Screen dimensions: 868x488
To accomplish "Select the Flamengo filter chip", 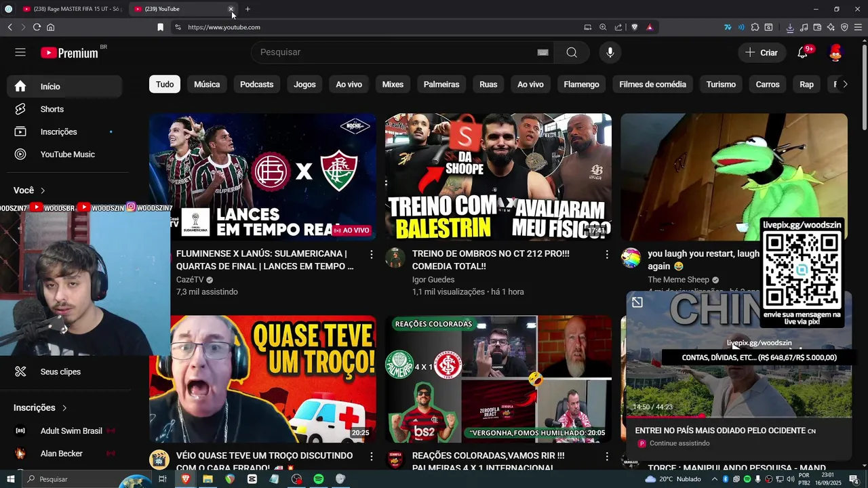I will click(581, 84).
